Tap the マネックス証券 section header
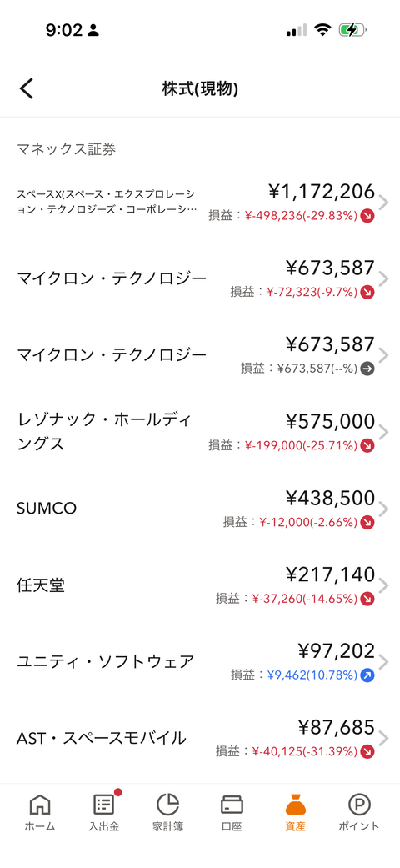400x868 pixels. pos(67,149)
